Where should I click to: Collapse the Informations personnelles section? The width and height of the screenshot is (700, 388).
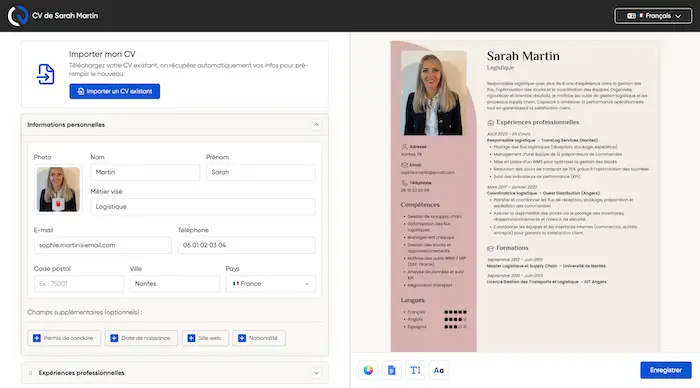click(x=316, y=125)
